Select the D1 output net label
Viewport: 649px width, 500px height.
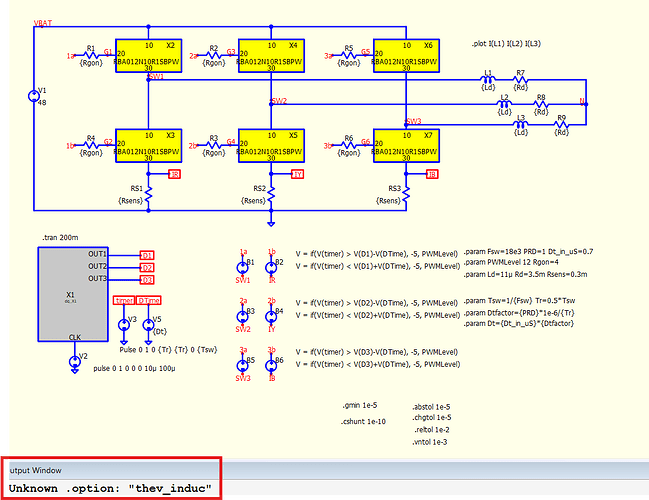coord(147,255)
